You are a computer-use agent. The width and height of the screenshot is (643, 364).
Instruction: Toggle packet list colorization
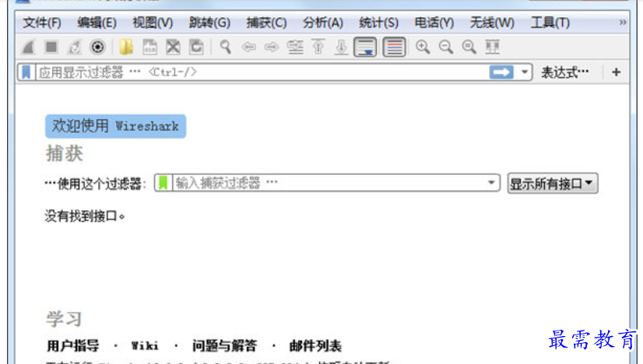point(394,47)
